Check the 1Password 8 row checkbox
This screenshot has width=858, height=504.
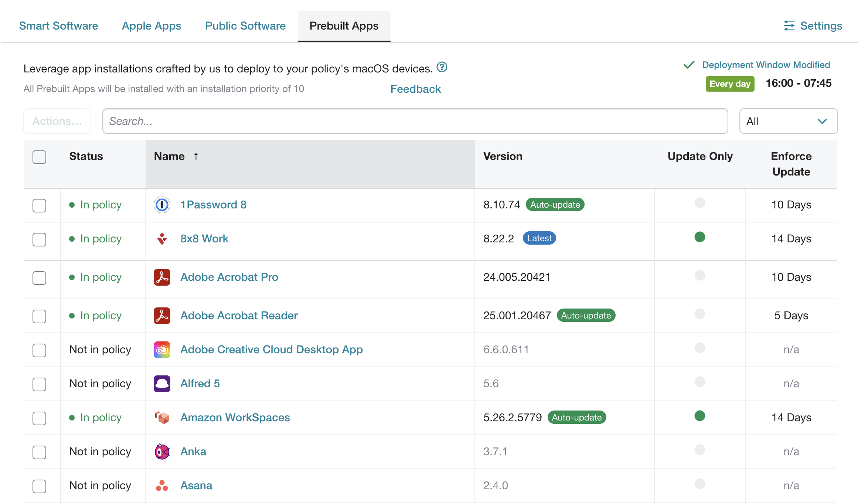39,205
